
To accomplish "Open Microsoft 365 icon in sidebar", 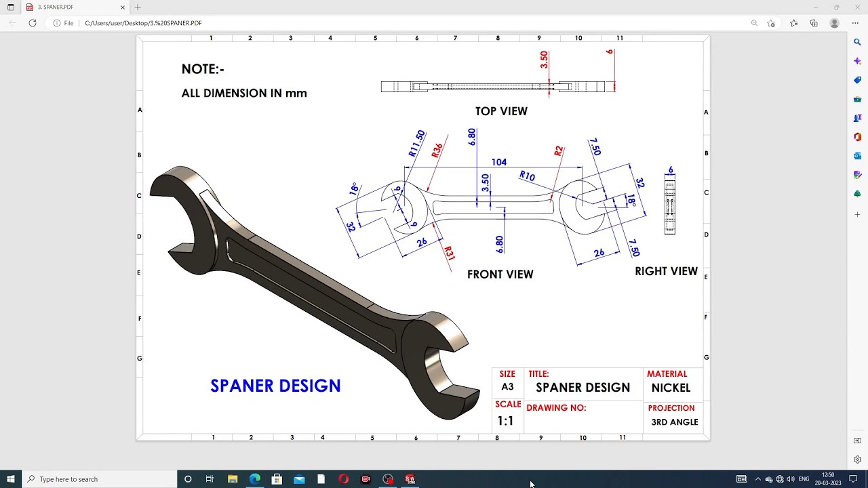I will click(857, 137).
